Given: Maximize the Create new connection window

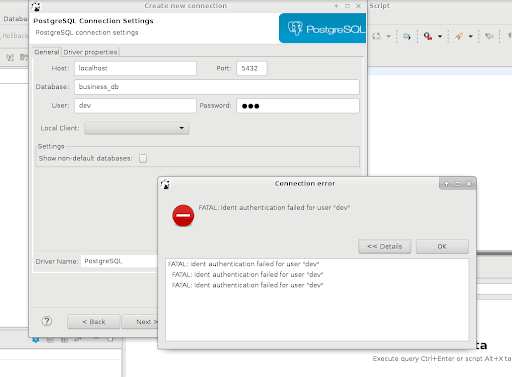Looking at the screenshot, I should [x=347, y=6].
